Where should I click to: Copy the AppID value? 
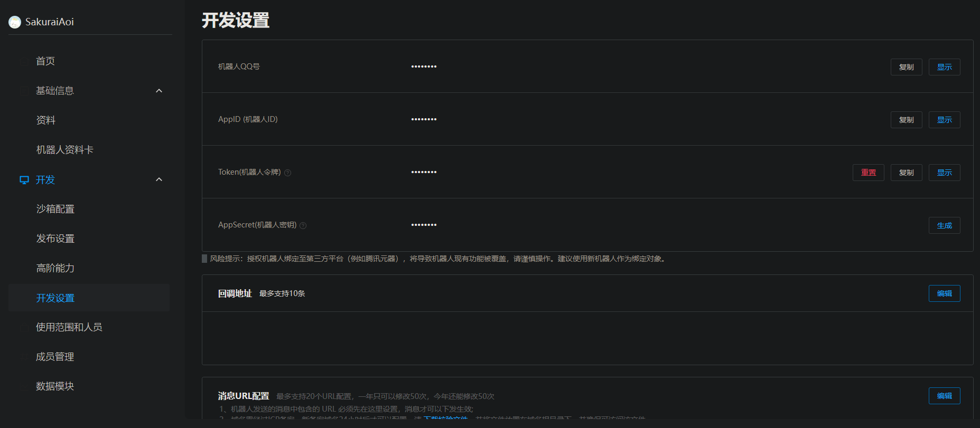906,120
